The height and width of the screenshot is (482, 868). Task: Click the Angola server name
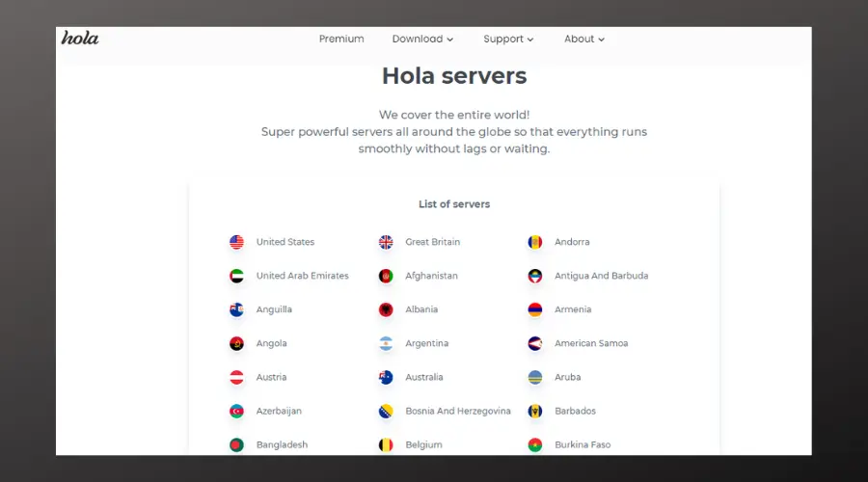coord(271,343)
